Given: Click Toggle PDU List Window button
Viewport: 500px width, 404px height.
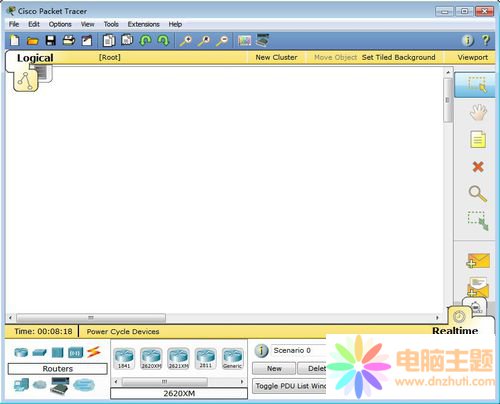Looking at the screenshot, I should (289, 386).
